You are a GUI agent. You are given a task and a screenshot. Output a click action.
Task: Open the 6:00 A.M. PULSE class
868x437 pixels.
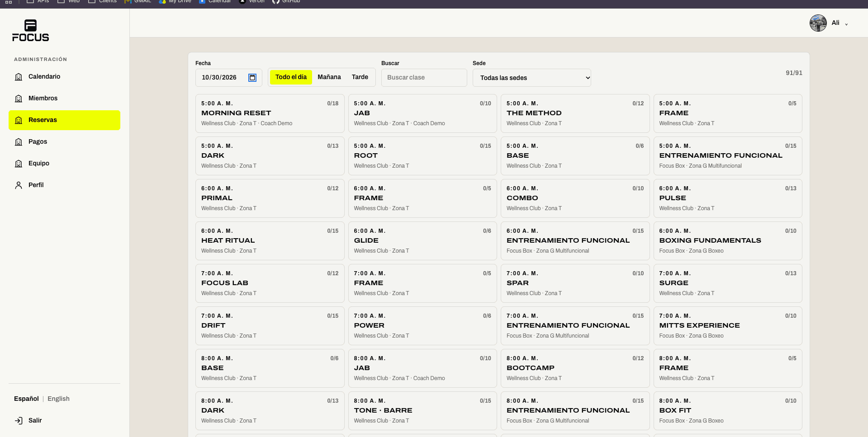(x=728, y=198)
